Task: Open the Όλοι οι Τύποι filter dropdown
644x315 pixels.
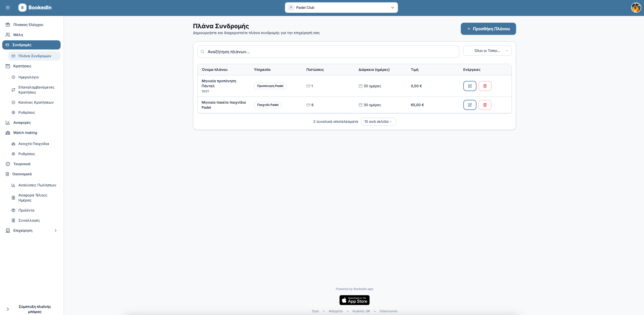Action: (487, 51)
